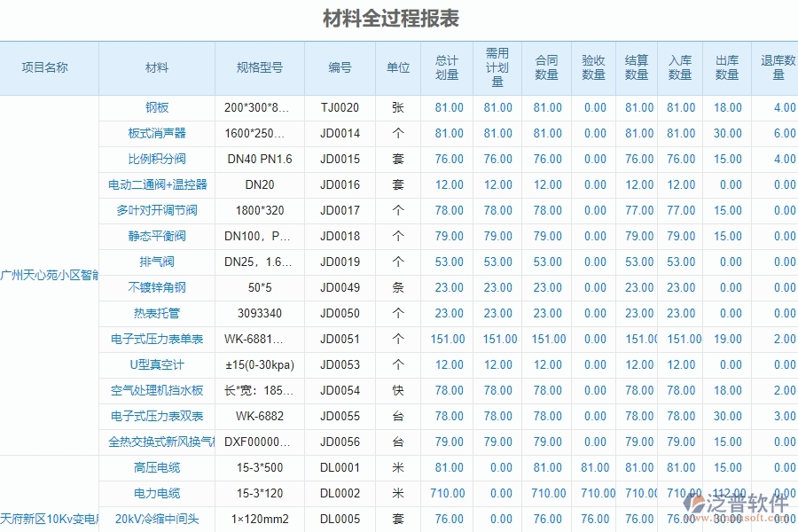Viewport: 798px width, 532px height.
Task: Sort by the 材料 column header
Action: point(157,67)
